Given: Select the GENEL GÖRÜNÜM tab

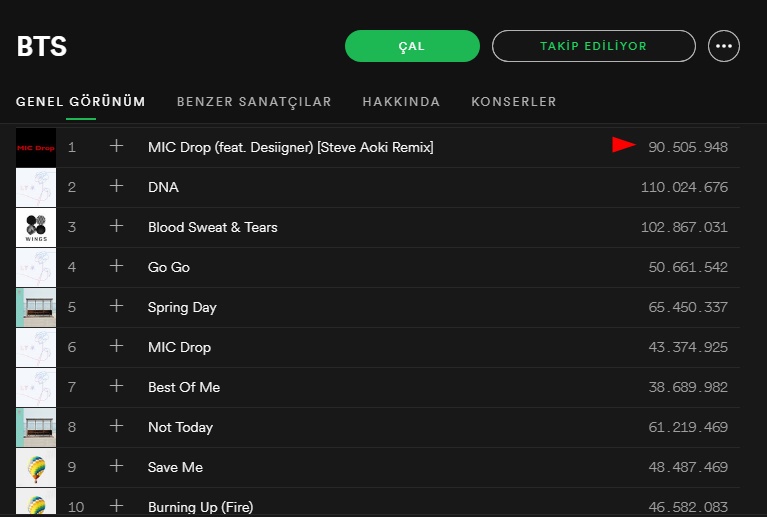Looking at the screenshot, I should click(81, 102).
